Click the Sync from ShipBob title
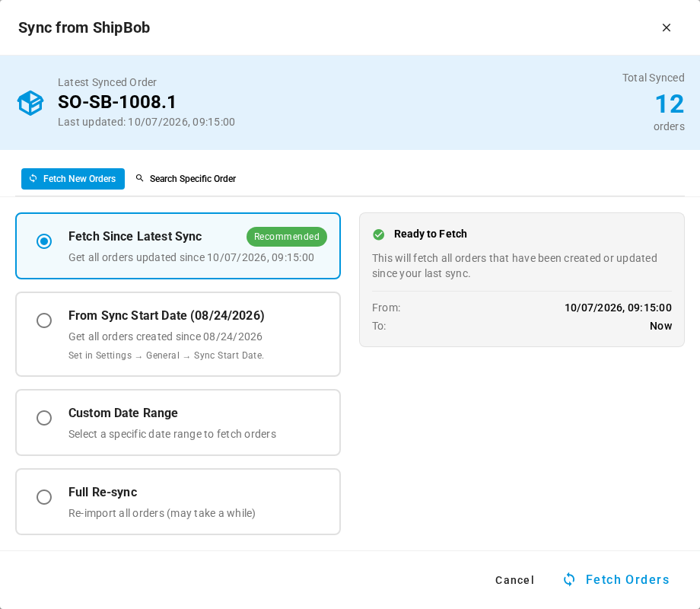700x609 pixels. pos(84,27)
